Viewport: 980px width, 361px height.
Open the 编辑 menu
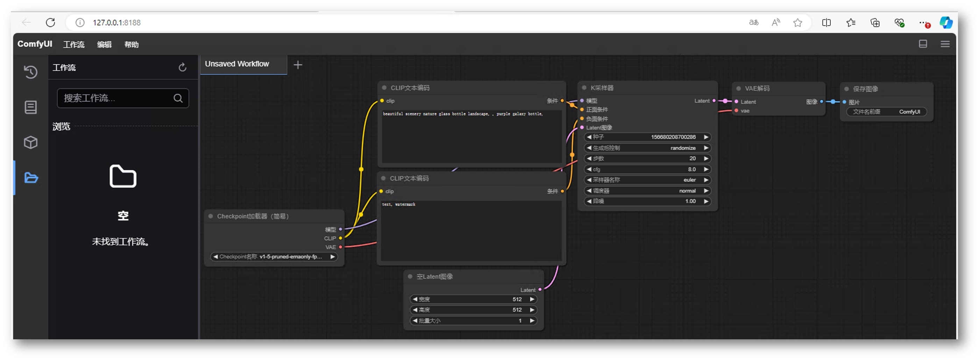[x=104, y=44]
